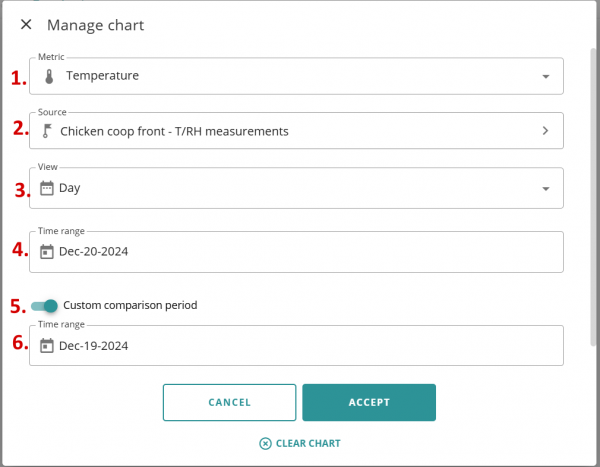
Task: Click the Clear Chart link text
Action: point(308,443)
